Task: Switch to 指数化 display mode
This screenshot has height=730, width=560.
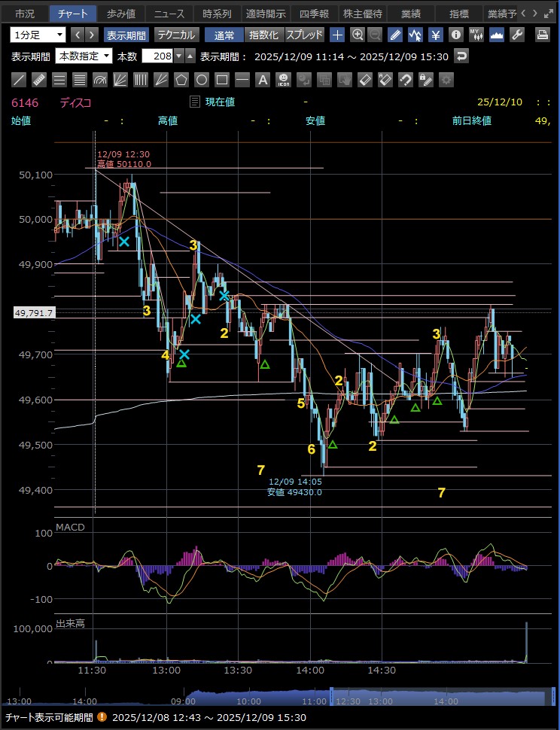Action: (263, 35)
